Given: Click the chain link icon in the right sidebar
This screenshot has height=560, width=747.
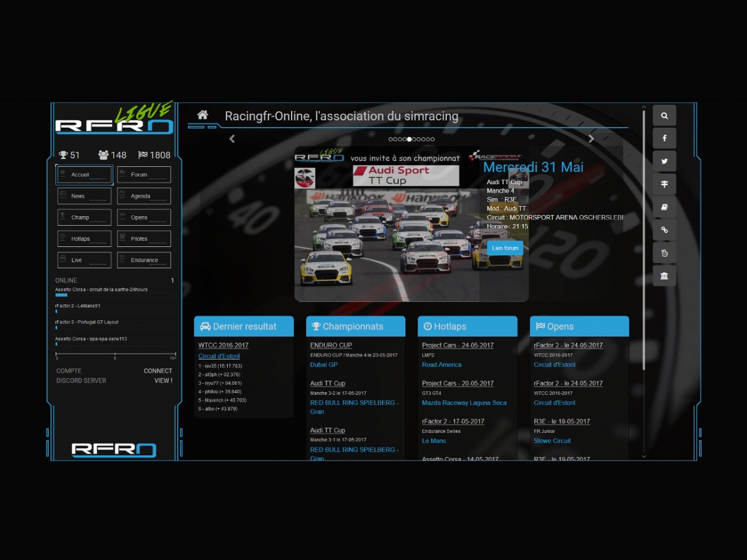Looking at the screenshot, I should pyautogui.click(x=664, y=230).
